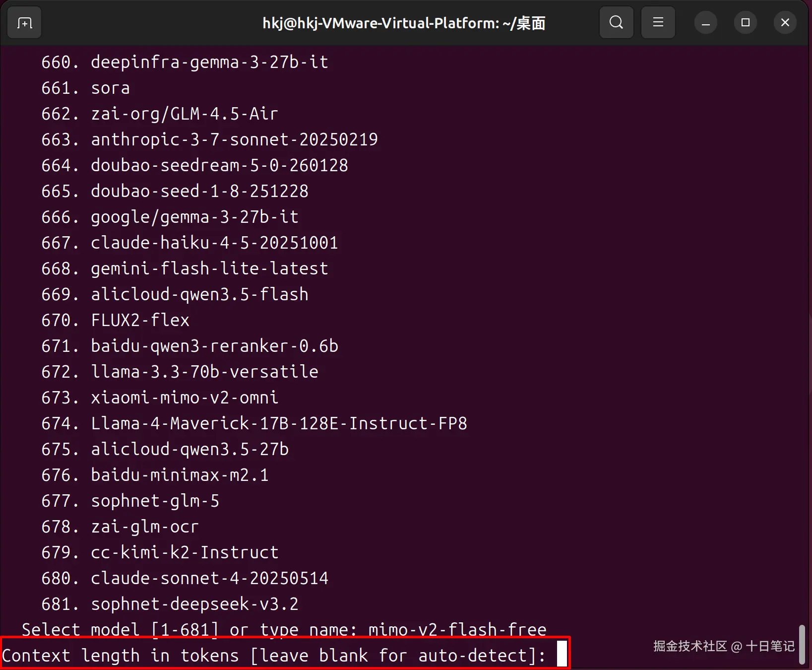
Task: Open a new terminal tab
Action: pyautogui.click(x=24, y=23)
